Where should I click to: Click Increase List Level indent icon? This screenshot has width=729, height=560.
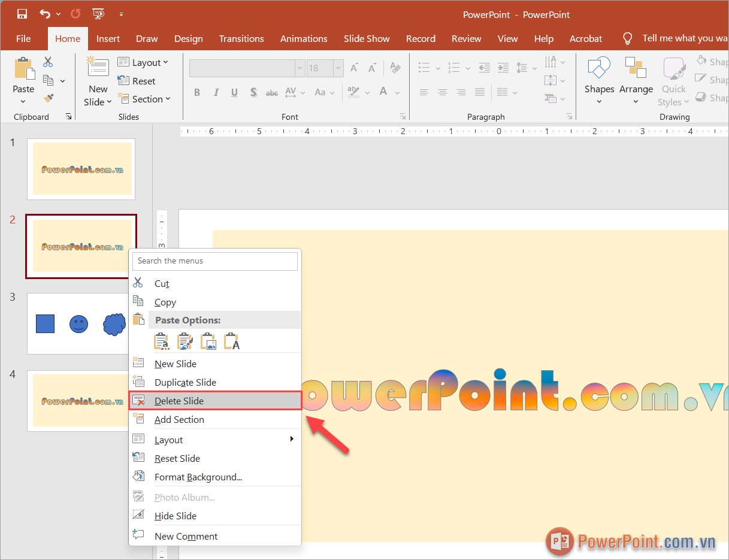click(x=503, y=68)
